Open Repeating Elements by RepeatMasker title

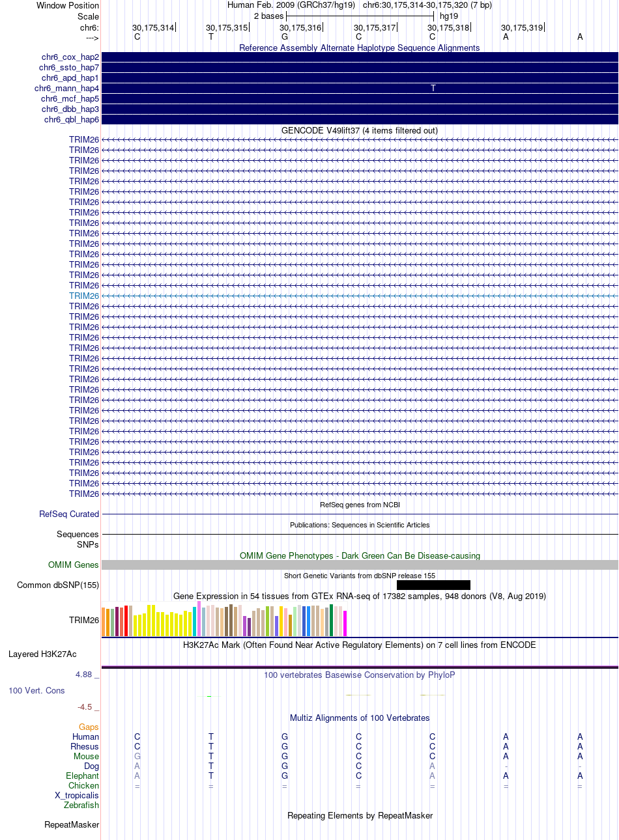[x=360, y=815]
